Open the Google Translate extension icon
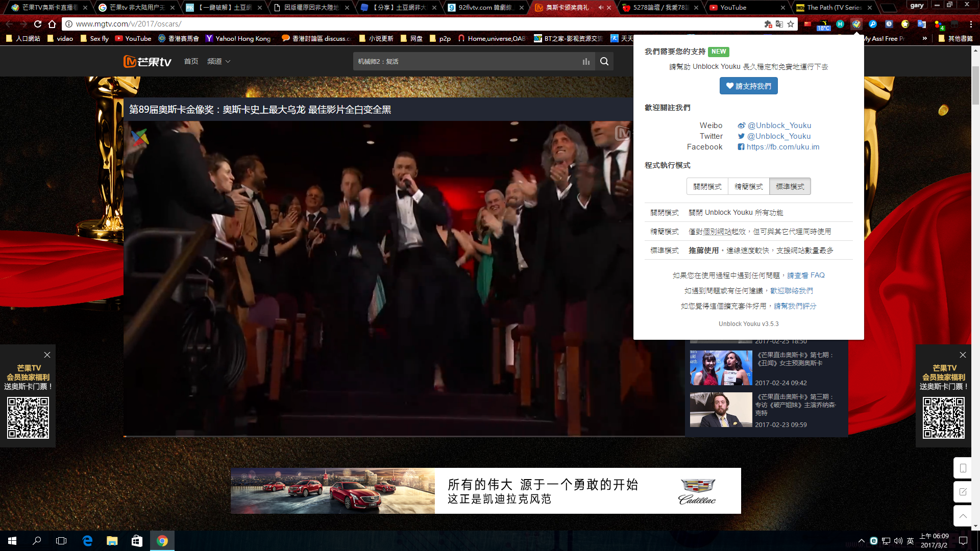 coord(922,24)
